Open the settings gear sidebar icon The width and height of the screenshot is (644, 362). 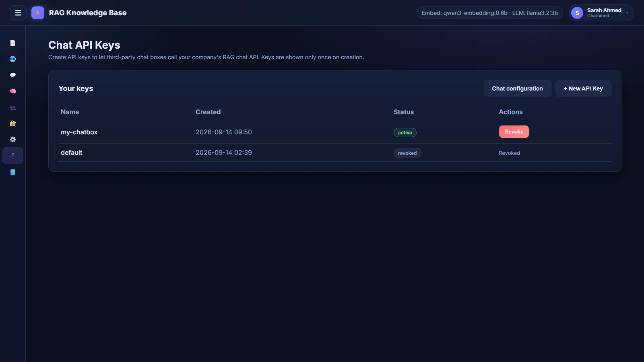tap(13, 140)
